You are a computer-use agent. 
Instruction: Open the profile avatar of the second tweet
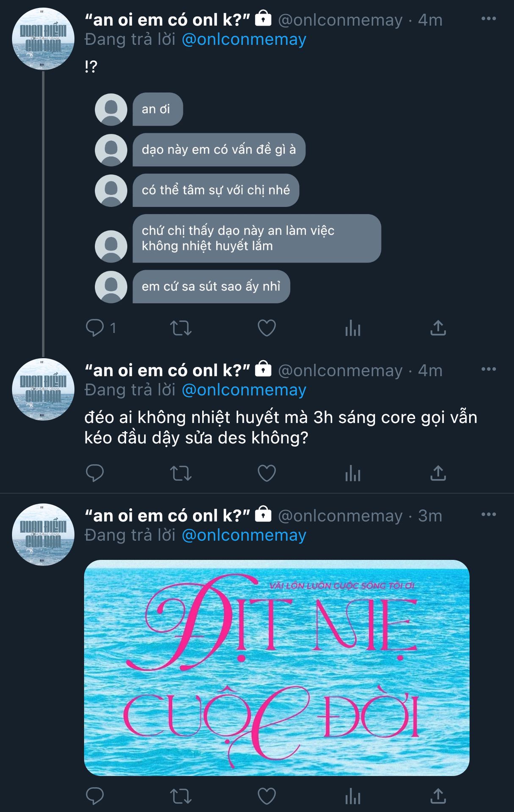point(43,390)
